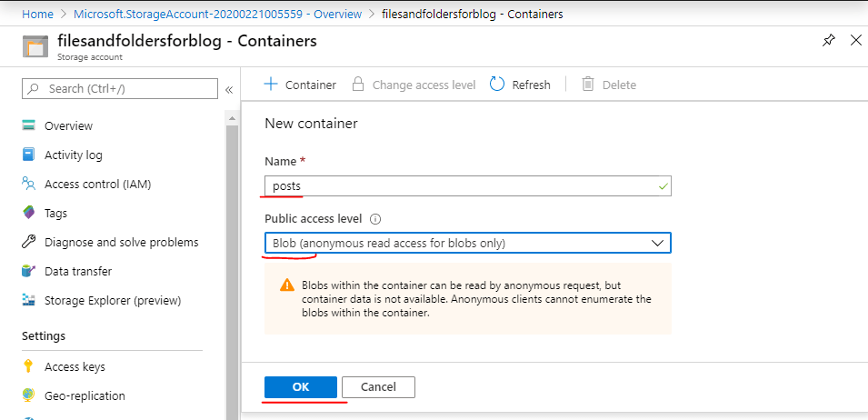Click the Overview sidebar icon
868x420 pixels.
click(x=28, y=125)
